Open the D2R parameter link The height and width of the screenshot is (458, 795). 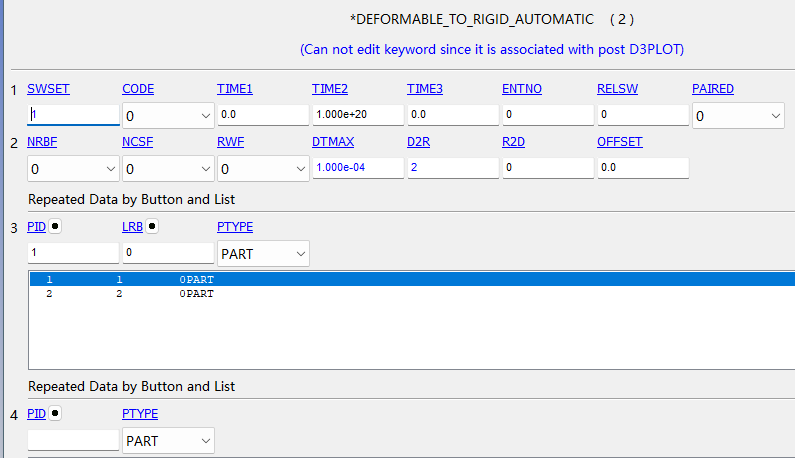(419, 142)
